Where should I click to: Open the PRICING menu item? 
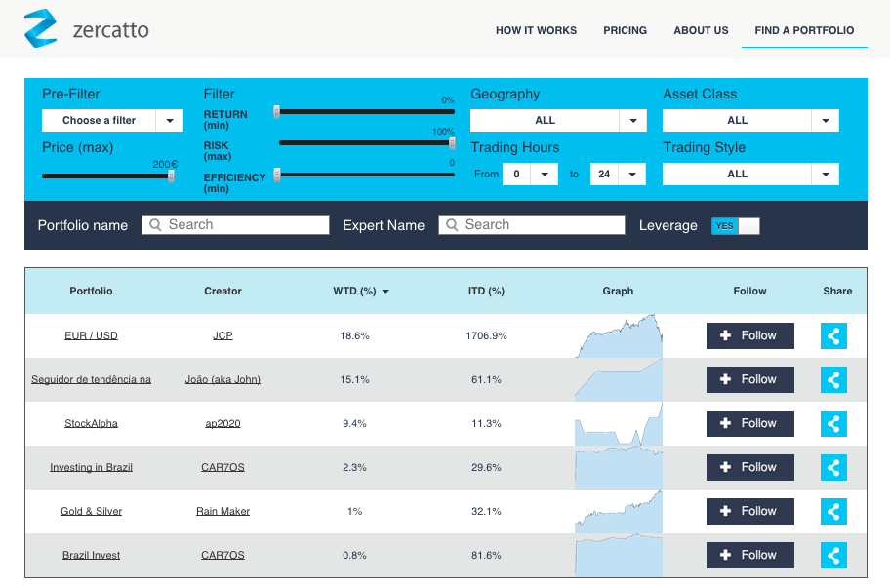(x=625, y=30)
